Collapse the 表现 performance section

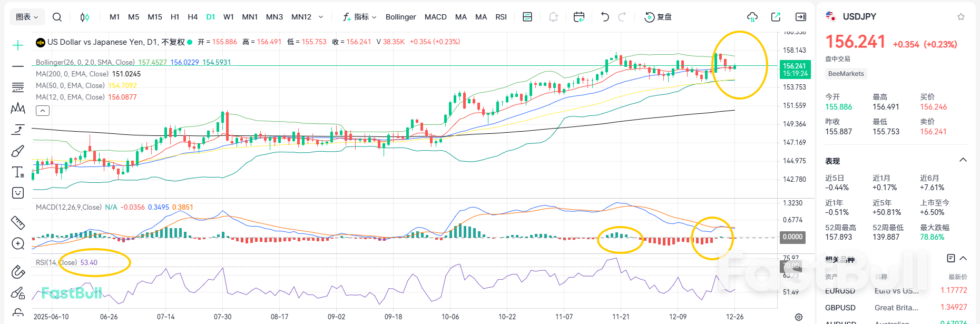(x=963, y=160)
